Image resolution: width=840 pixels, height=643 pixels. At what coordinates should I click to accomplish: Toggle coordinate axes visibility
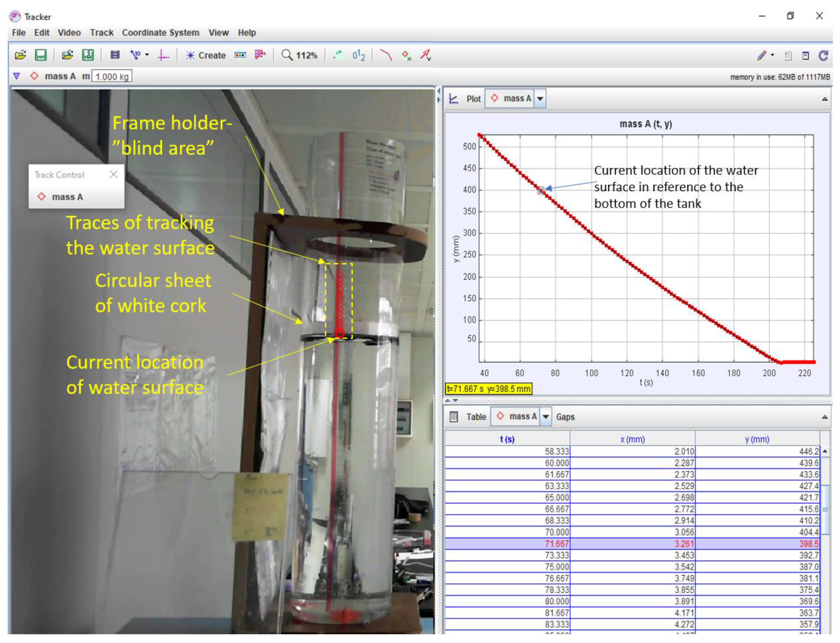[163, 55]
